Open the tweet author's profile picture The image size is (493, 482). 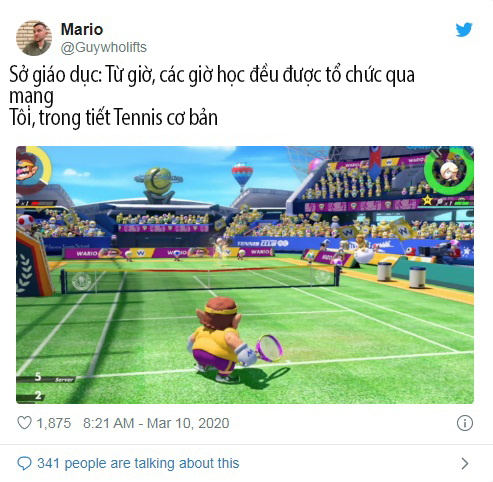34,38
